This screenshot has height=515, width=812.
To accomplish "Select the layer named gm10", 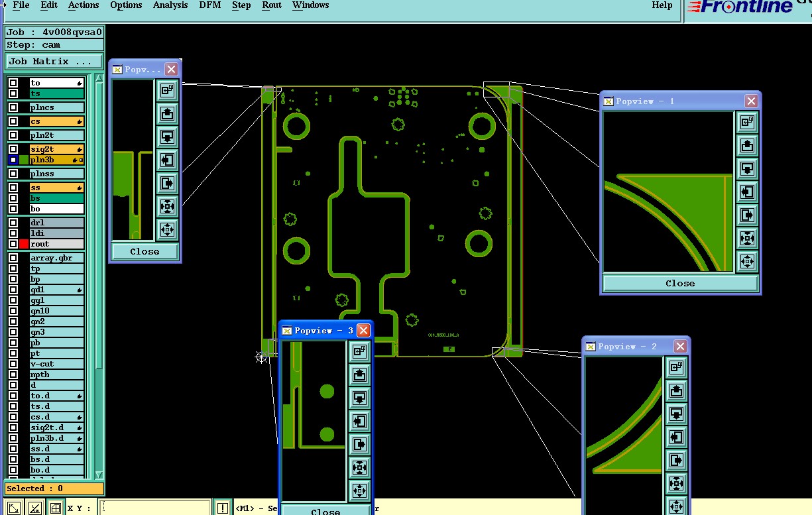I will click(57, 311).
